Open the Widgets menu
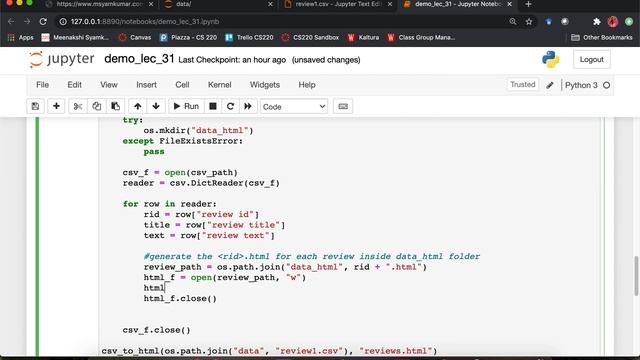Screen dimensions: 640x360 pyautogui.click(x=265, y=85)
